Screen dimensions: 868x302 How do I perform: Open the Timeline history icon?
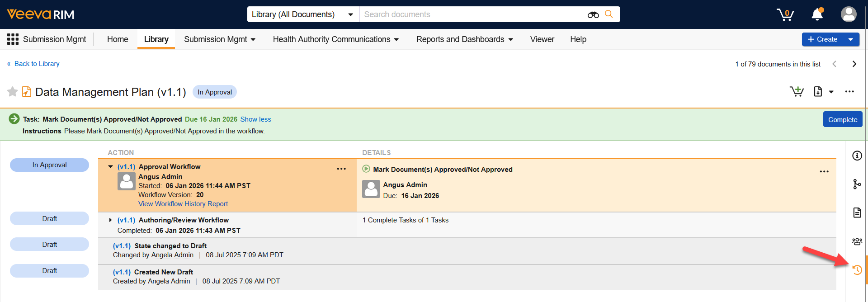857,270
